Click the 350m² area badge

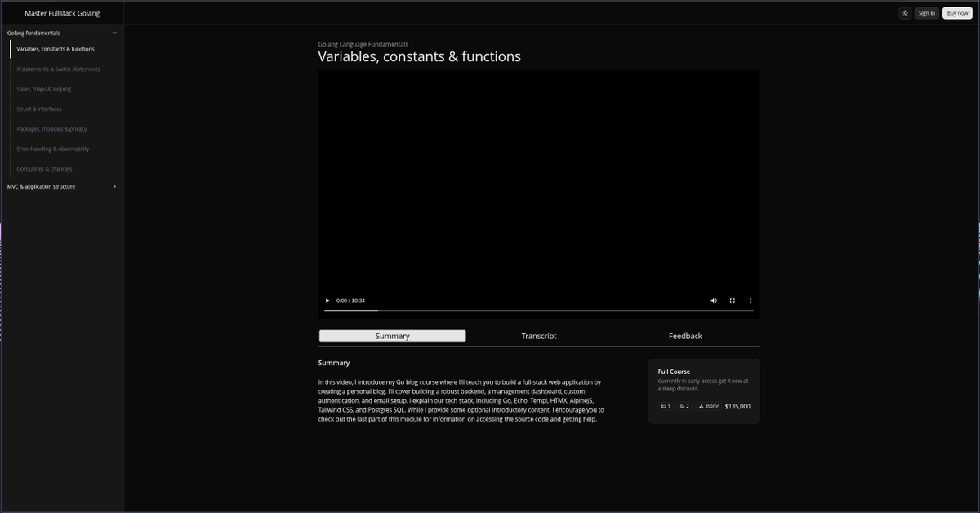click(708, 406)
